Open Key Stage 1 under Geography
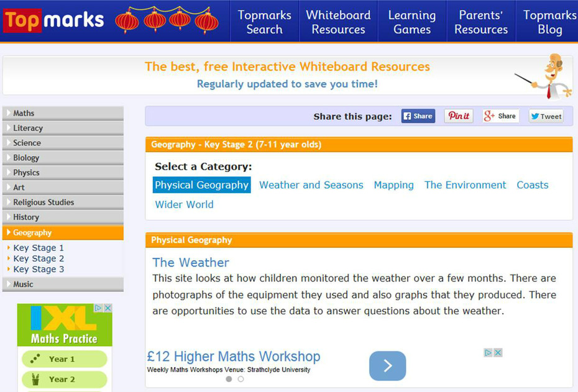Screen dimensions: 578x392 pyautogui.click(x=39, y=248)
